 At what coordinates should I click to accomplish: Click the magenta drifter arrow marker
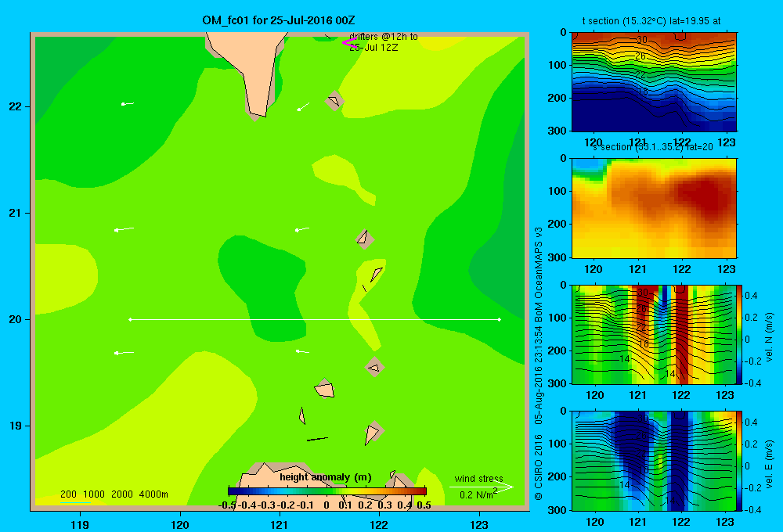click(x=348, y=42)
